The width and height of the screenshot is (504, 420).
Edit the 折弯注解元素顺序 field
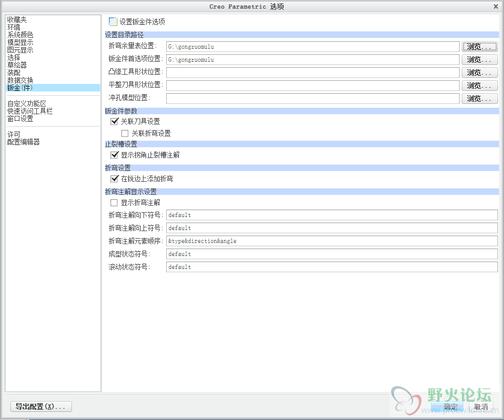(332, 241)
